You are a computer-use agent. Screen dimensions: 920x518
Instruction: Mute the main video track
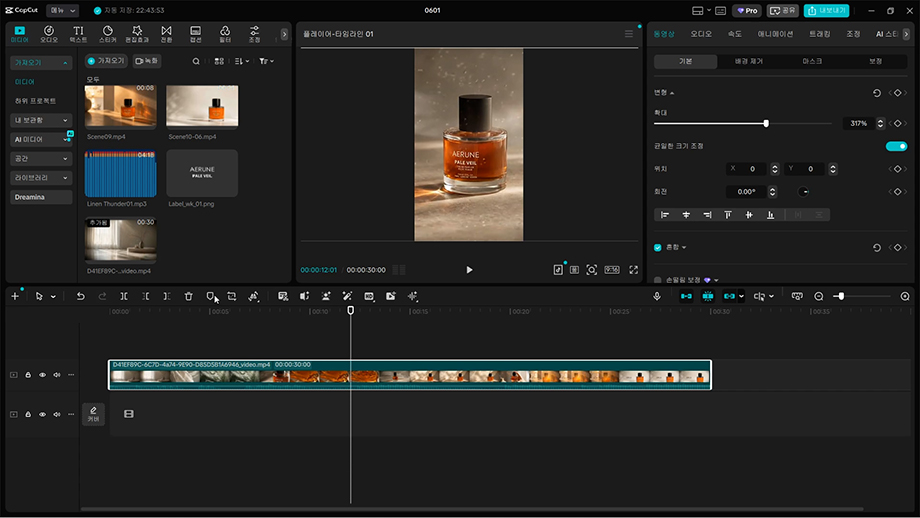click(x=57, y=375)
